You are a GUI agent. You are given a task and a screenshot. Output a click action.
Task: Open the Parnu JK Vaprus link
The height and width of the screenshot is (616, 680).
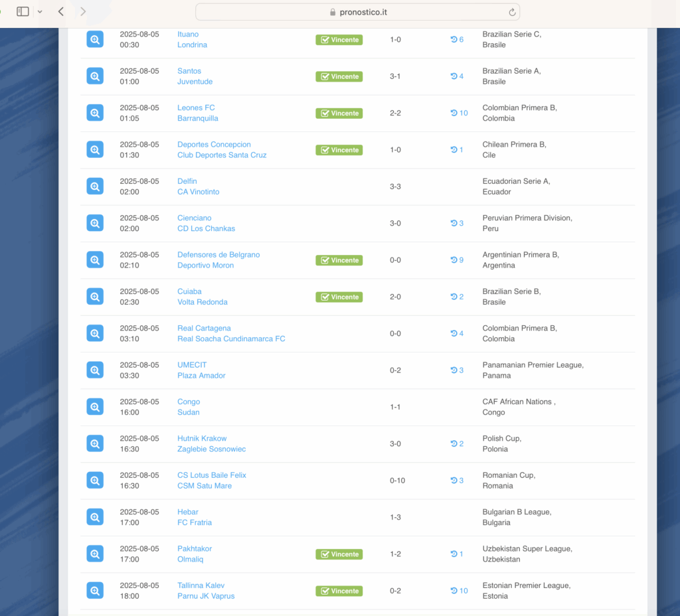point(206,596)
